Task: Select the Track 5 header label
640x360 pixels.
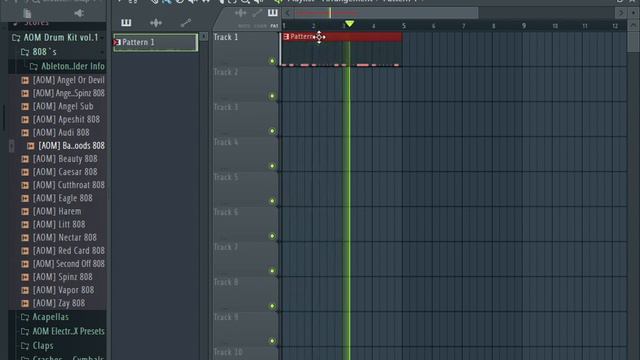Action: point(226,177)
